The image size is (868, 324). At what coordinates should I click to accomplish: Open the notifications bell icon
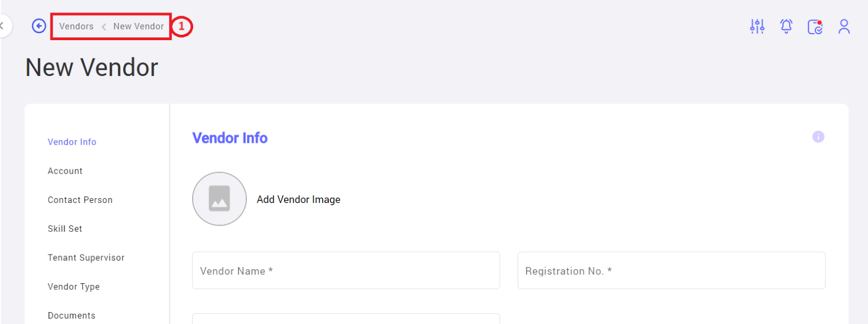point(786,26)
